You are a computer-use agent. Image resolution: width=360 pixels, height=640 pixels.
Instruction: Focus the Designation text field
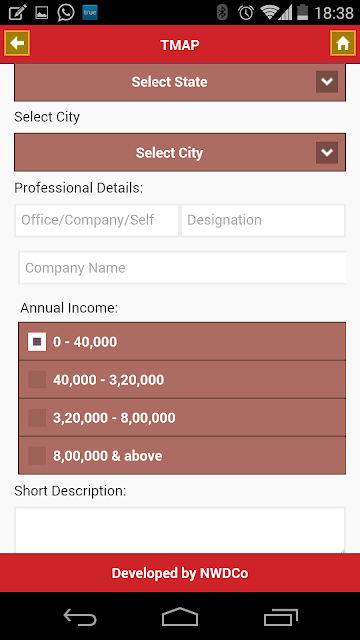(263, 220)
